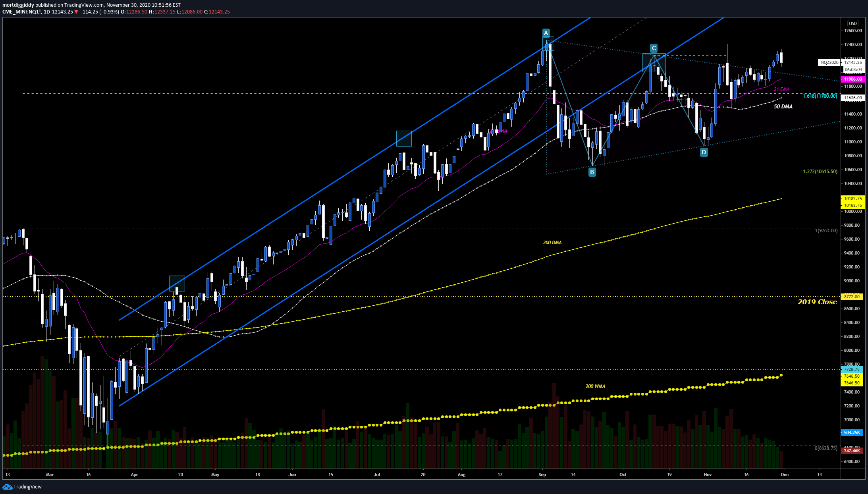Image resolution: width=868 pixels, height=494 pixels.
Task: Click the CME_MINI:NQ1! symbol title
Action: [22, 12]
